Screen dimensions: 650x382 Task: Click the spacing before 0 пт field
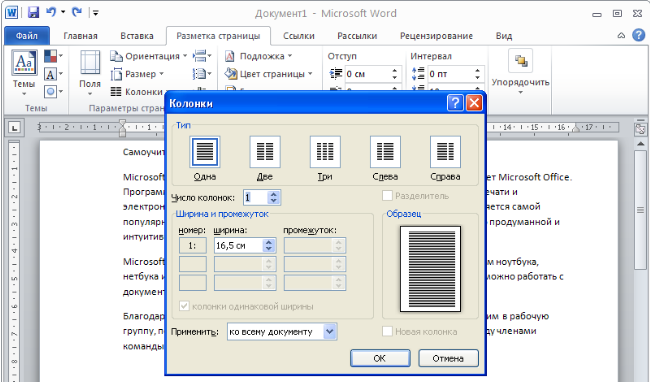(x=450, y=74)
